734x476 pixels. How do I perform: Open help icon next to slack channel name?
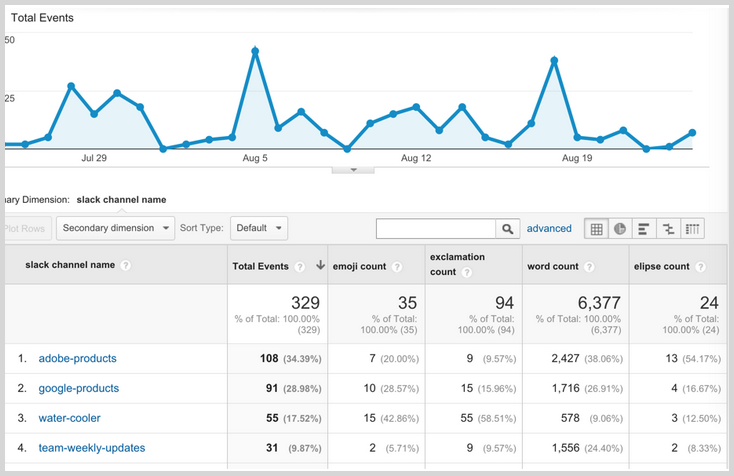pos(125,265)
